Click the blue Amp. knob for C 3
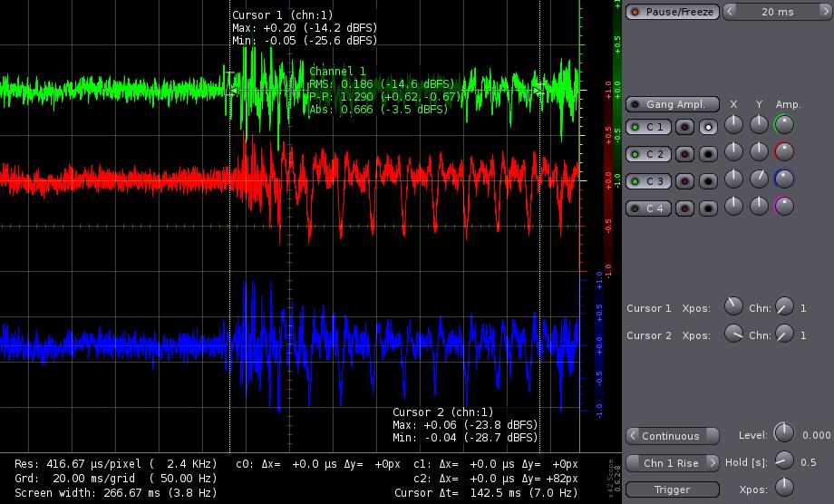 pos(784,179)
